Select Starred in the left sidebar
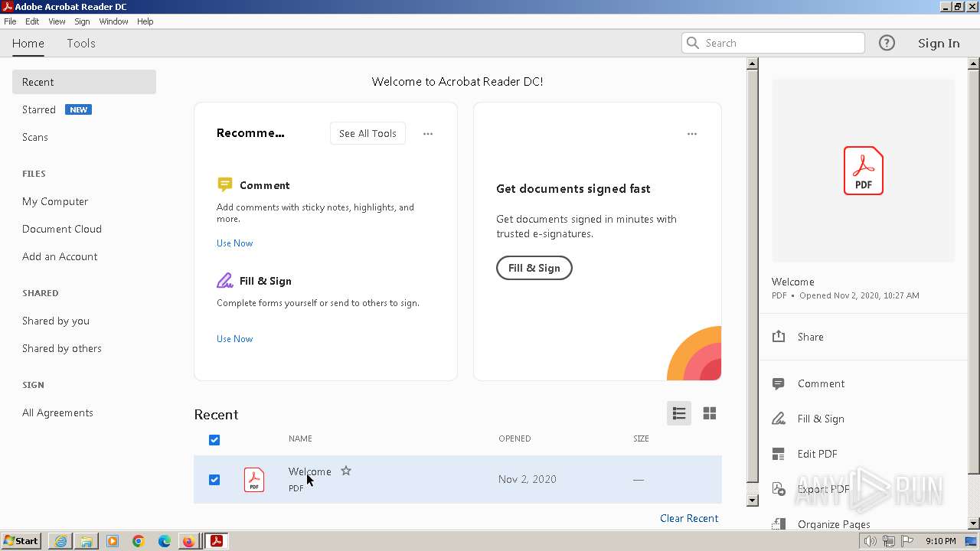Screen dimensions: 980x551 click(x=39, y=109)
